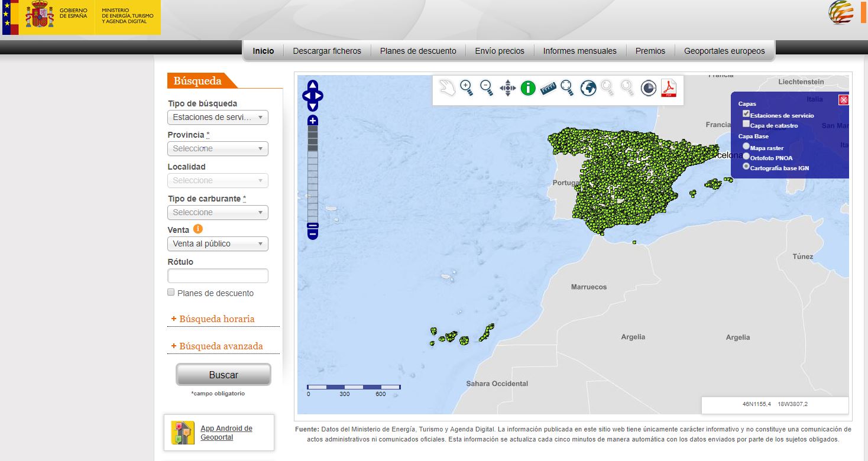Pan the map down with arrow
Image resolution: width=868 pixels, height=461 pixels.
(x=313, y=106)
